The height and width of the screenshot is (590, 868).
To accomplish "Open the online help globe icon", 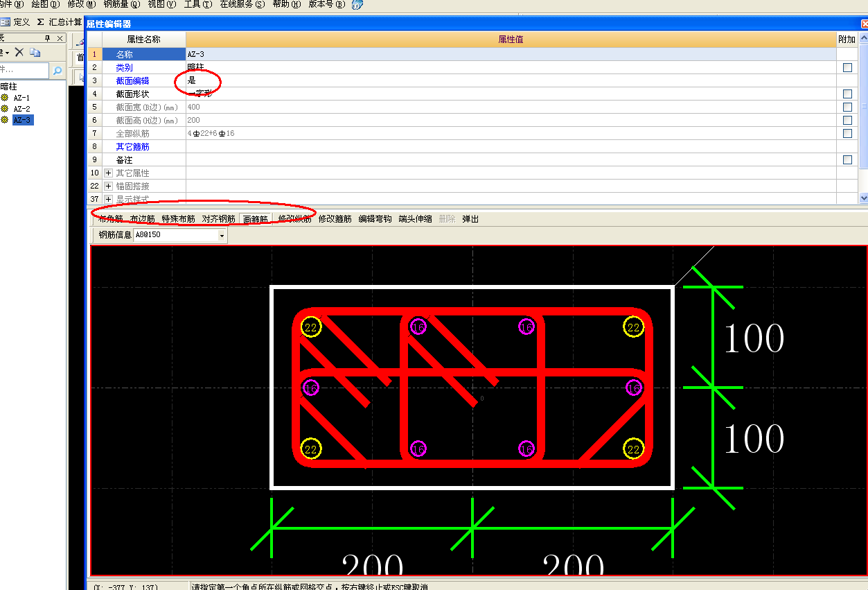I will coord(357,5).
